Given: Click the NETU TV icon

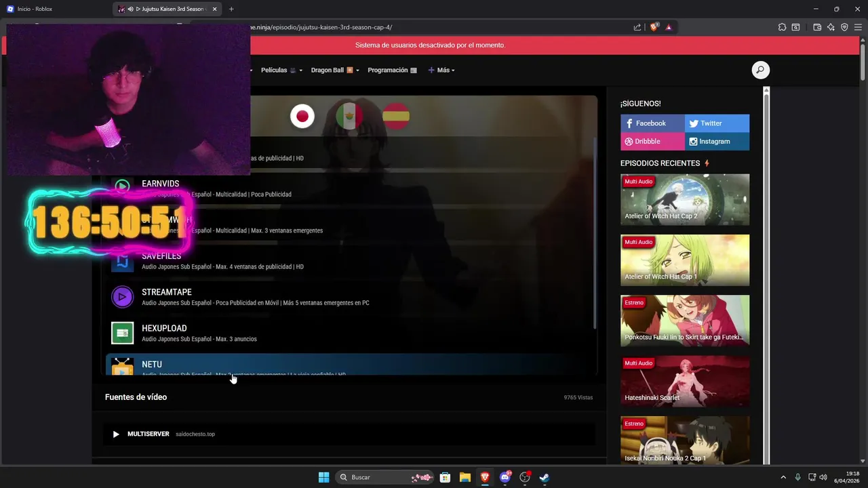Looking at the screenshot, I should pos(122,367).
